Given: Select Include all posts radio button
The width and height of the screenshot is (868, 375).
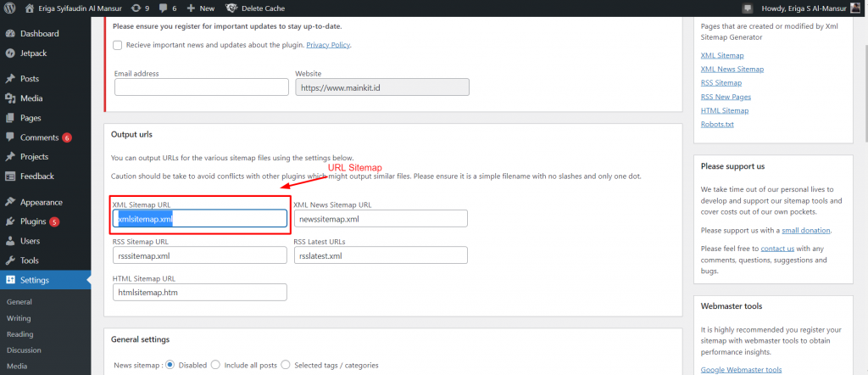Looking at the screenshot, I should [x=215, y=366].
